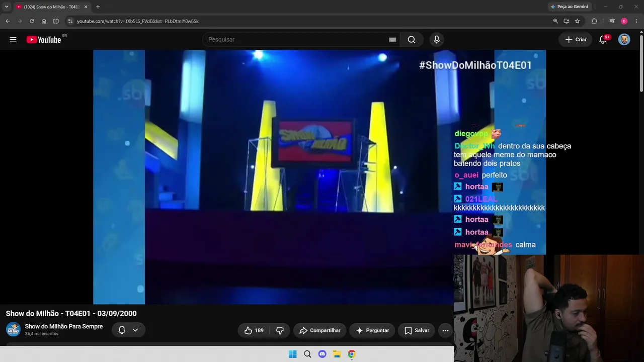This screenshot has width=644, height=362.
Task: Click the chat username diegovpp
Action: [x=471, y=134]
